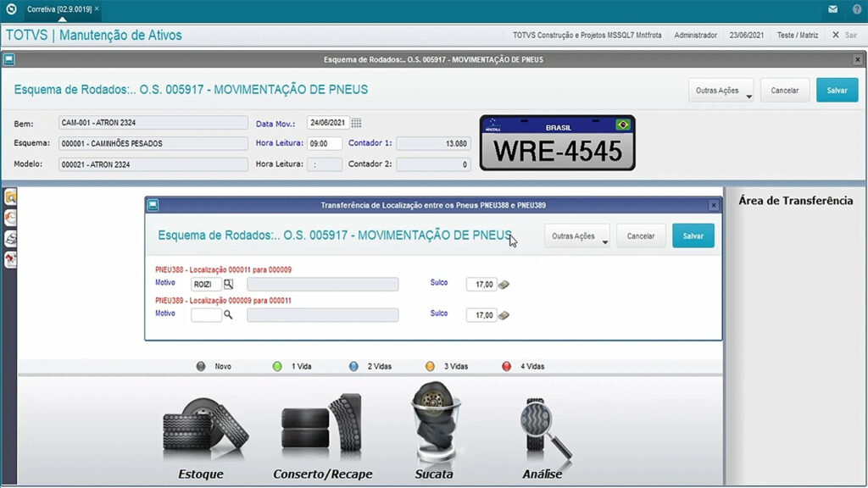Click the "Área de Transferência" heading
The width and height of the screenshot is (868, 488).
tap(795, 201)
